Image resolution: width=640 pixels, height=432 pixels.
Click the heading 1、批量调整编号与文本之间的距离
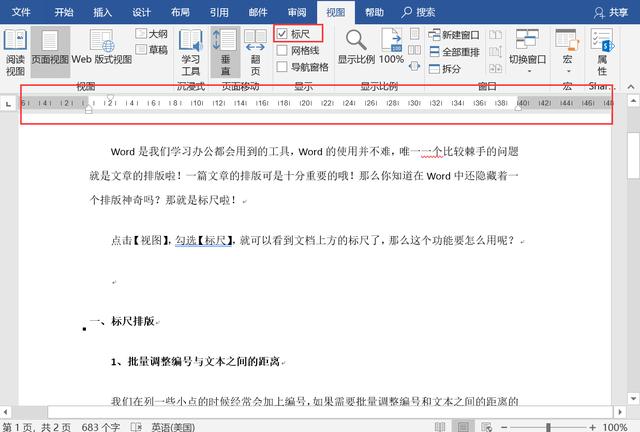(x=196, y=361)
